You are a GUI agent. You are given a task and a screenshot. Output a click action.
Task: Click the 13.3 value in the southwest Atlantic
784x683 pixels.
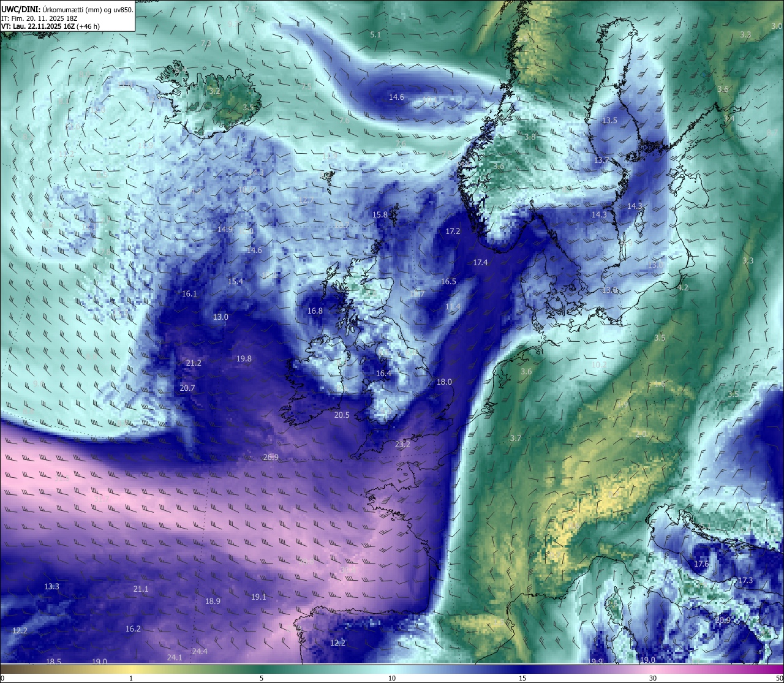[x=51, y=587]
